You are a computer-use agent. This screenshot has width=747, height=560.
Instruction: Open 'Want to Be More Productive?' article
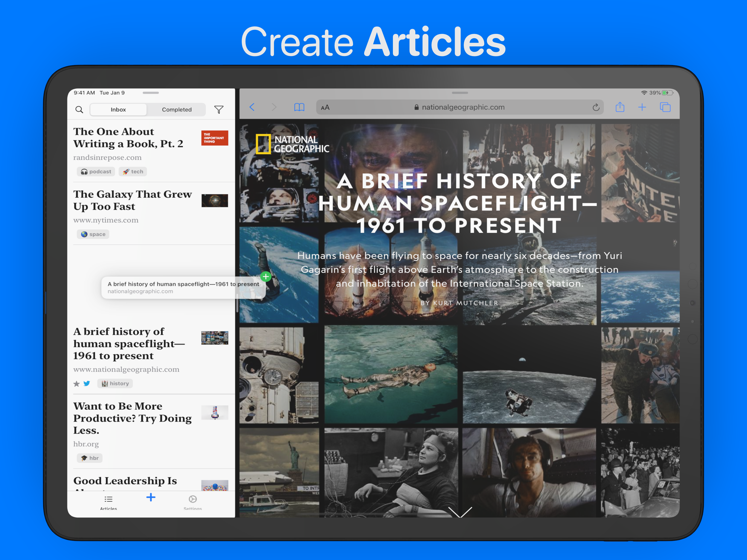click(151, 431)
